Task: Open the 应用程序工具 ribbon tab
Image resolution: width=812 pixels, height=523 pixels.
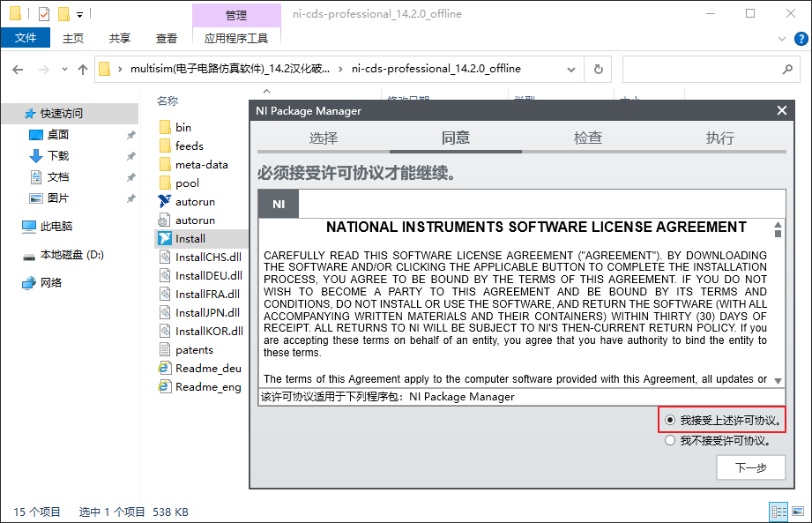Action: 236,38
